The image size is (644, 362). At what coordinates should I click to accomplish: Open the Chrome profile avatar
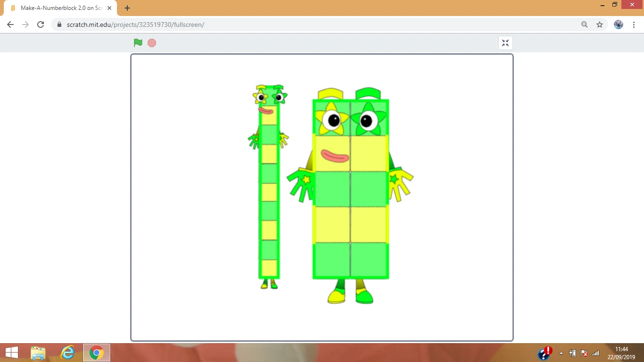pyautogui.click(x=618, y=25)
